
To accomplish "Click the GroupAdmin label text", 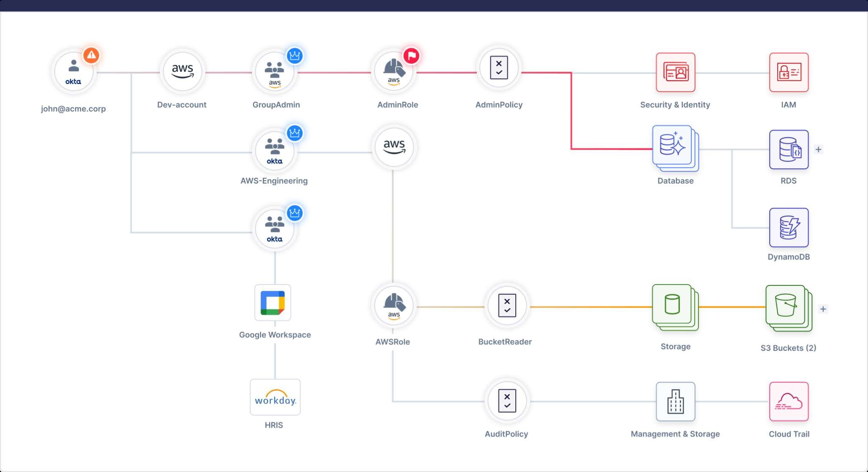I will pos(276,105).
